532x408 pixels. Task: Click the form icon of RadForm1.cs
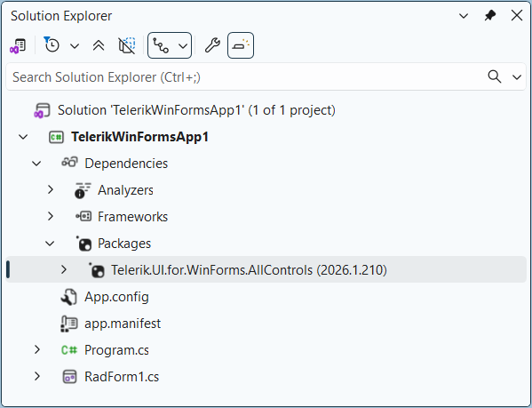[x=70, y=377]
